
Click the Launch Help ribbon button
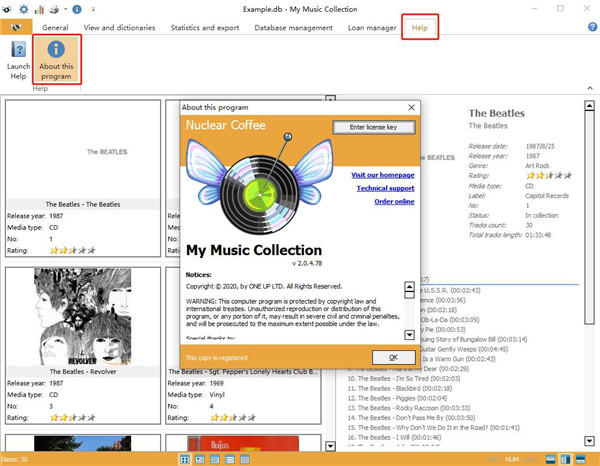pos(18,60)
